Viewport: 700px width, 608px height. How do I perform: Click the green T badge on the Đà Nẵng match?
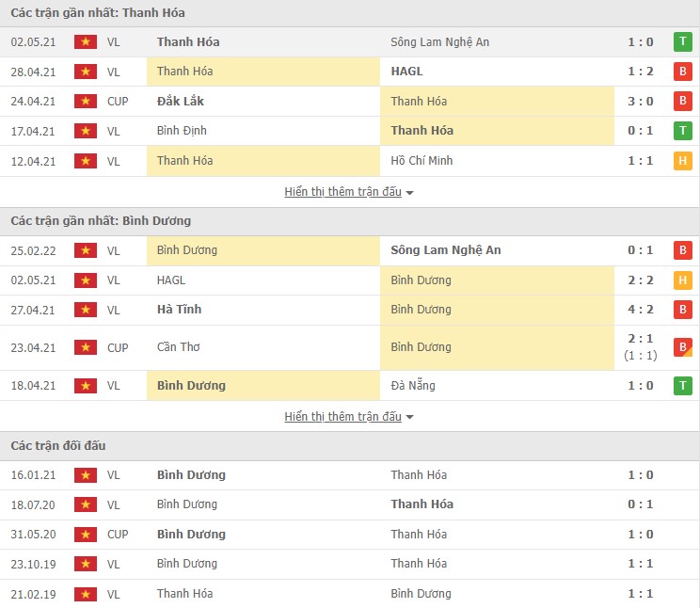pos(682,386)
